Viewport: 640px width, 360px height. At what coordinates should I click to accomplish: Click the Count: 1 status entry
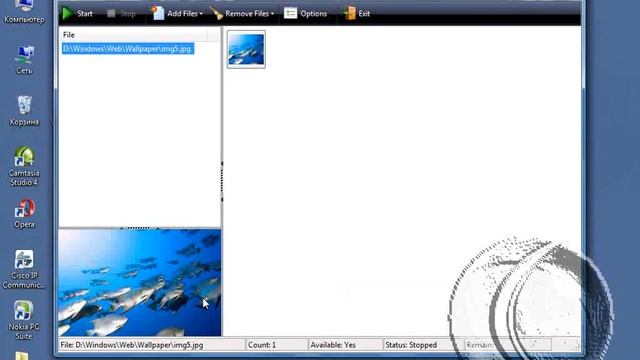coord(276,345)
